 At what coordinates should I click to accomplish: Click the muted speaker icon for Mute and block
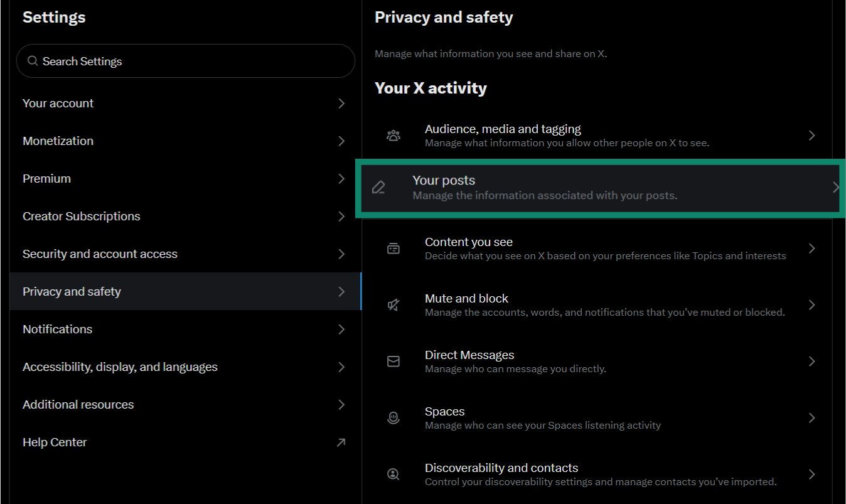394,304
